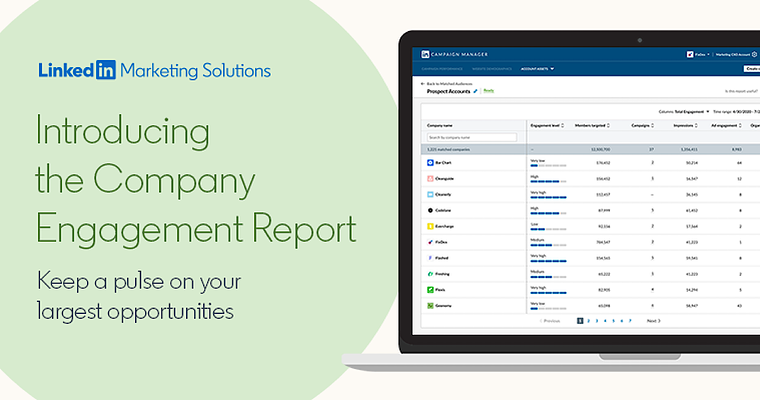Go to page 4 of results

[605, 321]
